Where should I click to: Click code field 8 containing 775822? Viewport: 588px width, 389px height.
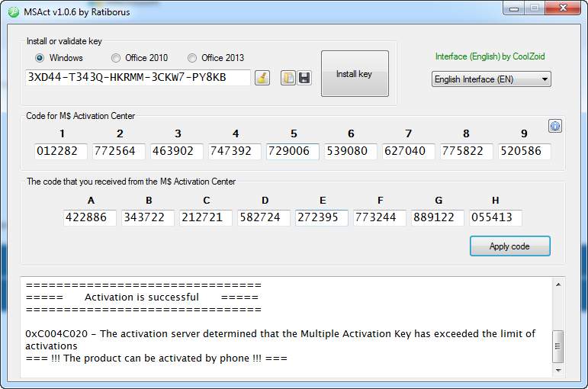coord(467,151)
